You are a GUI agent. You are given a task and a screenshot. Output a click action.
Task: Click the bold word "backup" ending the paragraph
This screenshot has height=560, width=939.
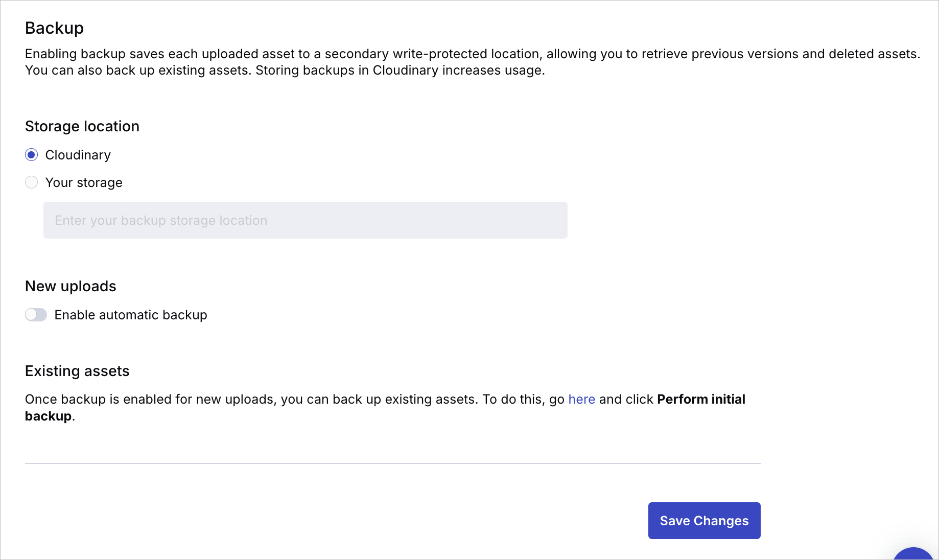click(48, 416)
